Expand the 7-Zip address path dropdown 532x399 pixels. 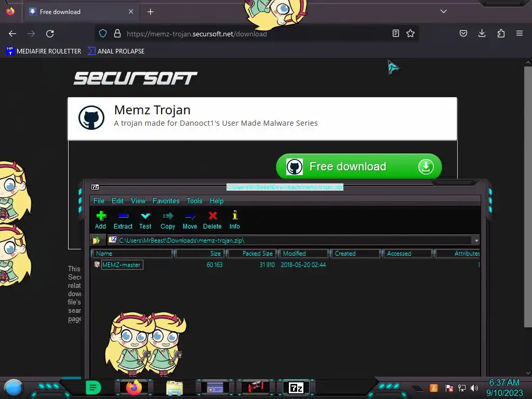[476, 241]
